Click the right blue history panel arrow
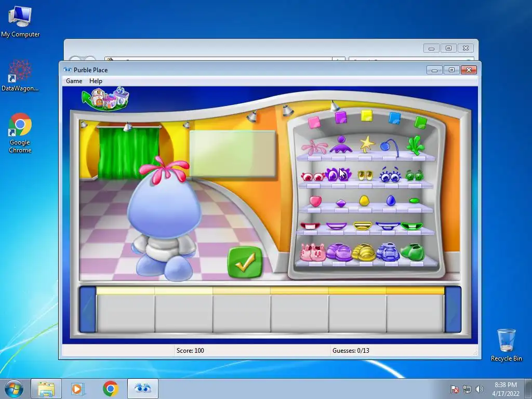Screen dimensions: 532x399 coord(453,310)
